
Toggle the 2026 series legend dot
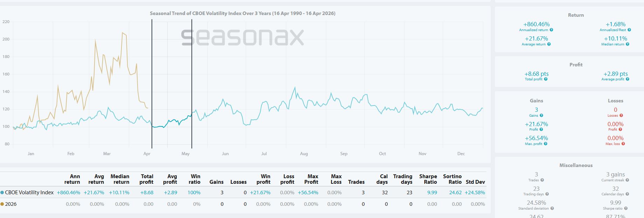(x=2, y=204)
